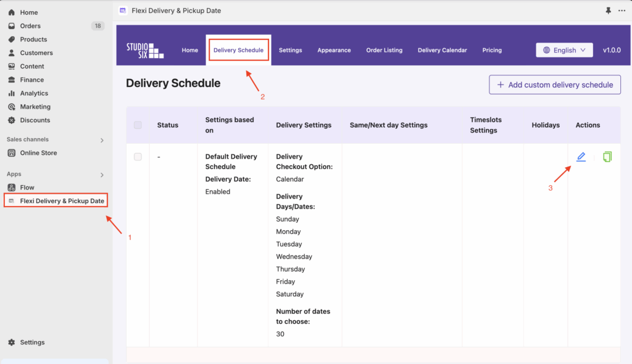Screen dimensions: 632x364
Task: Click the Studio Six logo
Action: click(145, 50)
